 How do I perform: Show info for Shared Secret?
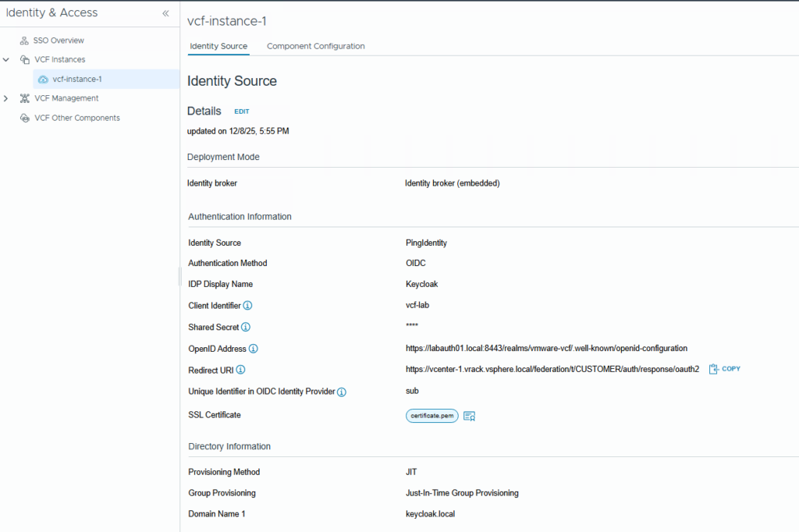(x=246, y=328)
